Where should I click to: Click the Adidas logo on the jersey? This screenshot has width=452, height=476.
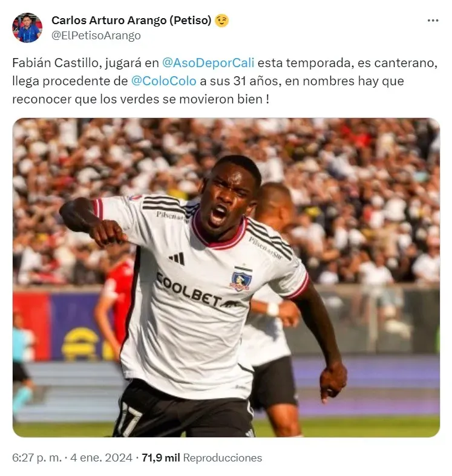click(177, 258)
